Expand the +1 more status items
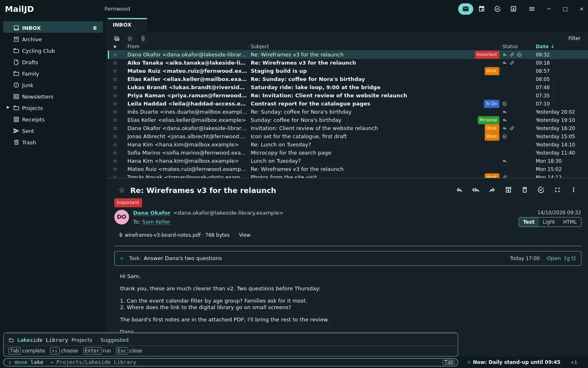588x368 pixels. (574, 362)
